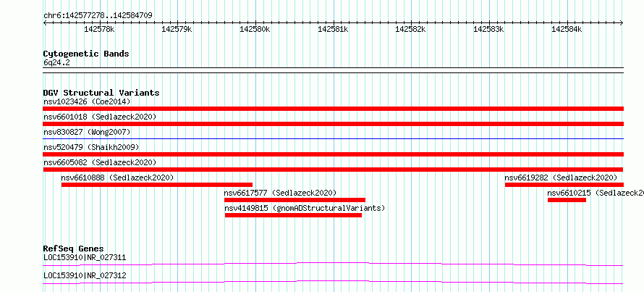Click the red bar under nsv6601018

[x=333, y=124]
